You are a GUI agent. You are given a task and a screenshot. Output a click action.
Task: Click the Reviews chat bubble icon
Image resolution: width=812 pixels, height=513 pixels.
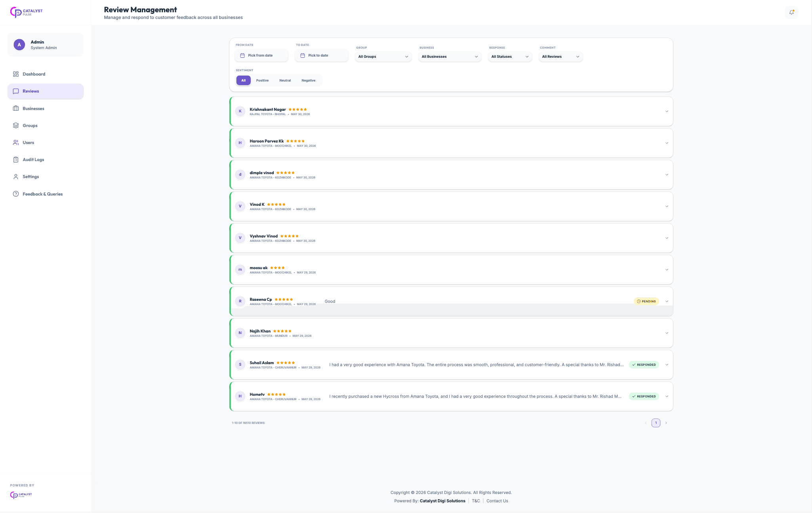16,91
